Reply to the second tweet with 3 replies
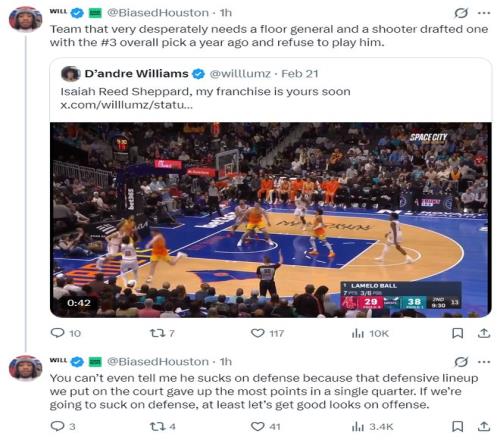 point(63,426)
